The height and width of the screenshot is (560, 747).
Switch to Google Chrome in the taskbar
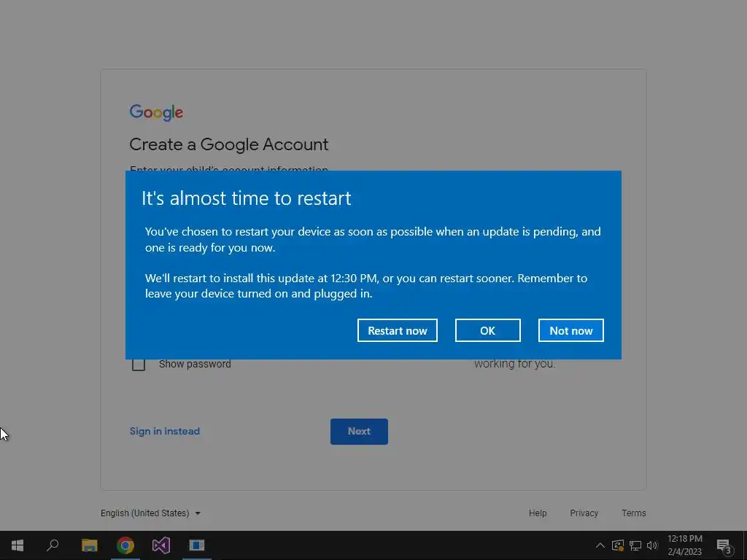click(125, 545)
